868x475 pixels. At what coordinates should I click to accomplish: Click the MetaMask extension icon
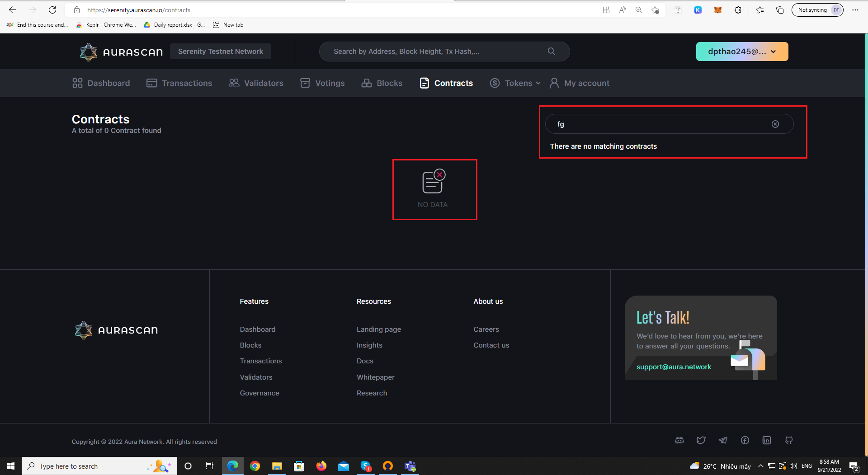(717, 9)
